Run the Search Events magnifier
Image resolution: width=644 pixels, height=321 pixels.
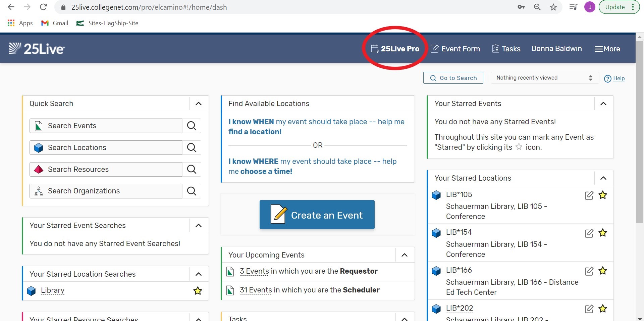pyautogui.click(x=192, y=126)
